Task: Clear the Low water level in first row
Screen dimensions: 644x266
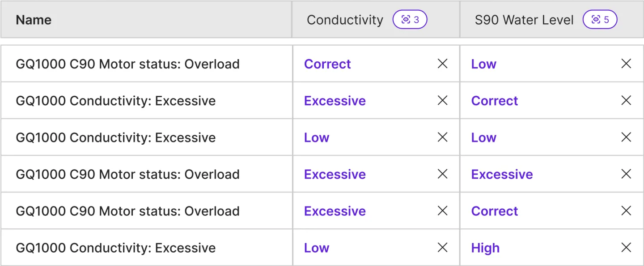Action: (626, 64)
